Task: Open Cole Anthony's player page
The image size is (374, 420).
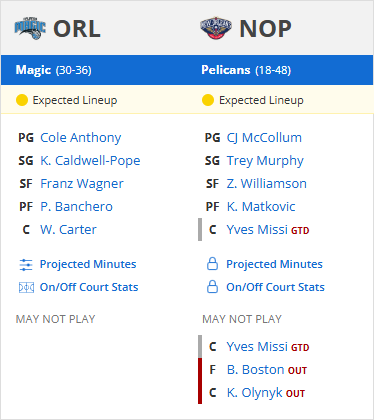Action: [x=81, y=138]
